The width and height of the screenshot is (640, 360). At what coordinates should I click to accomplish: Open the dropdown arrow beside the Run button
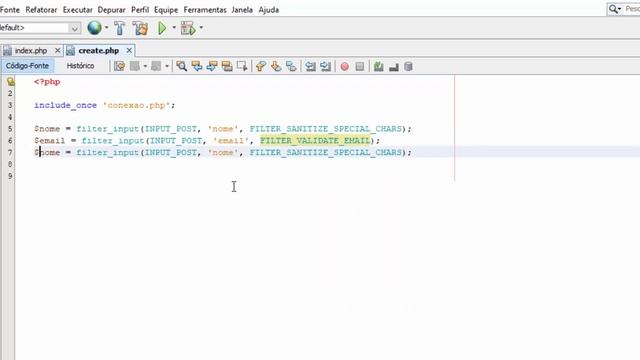[x=174, y=28]
